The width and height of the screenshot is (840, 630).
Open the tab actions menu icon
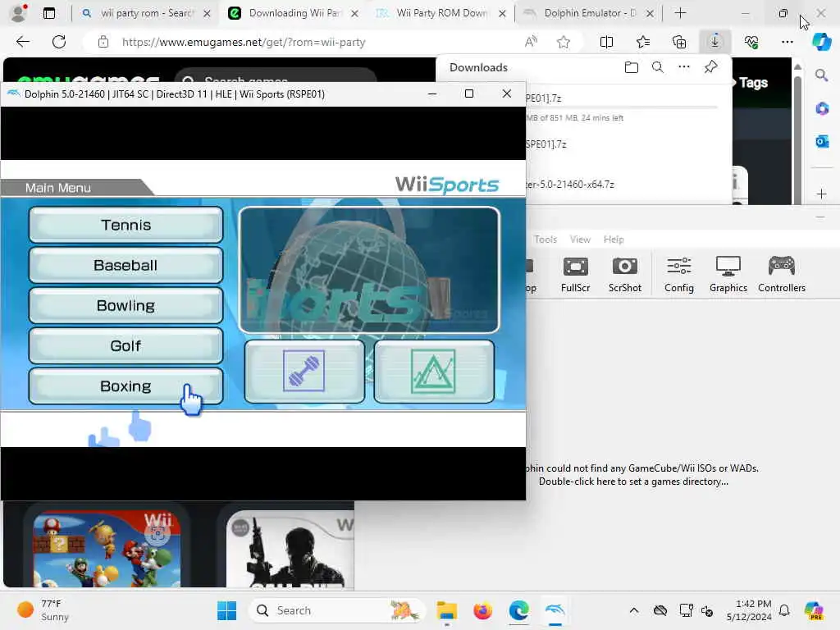point(49,13)
